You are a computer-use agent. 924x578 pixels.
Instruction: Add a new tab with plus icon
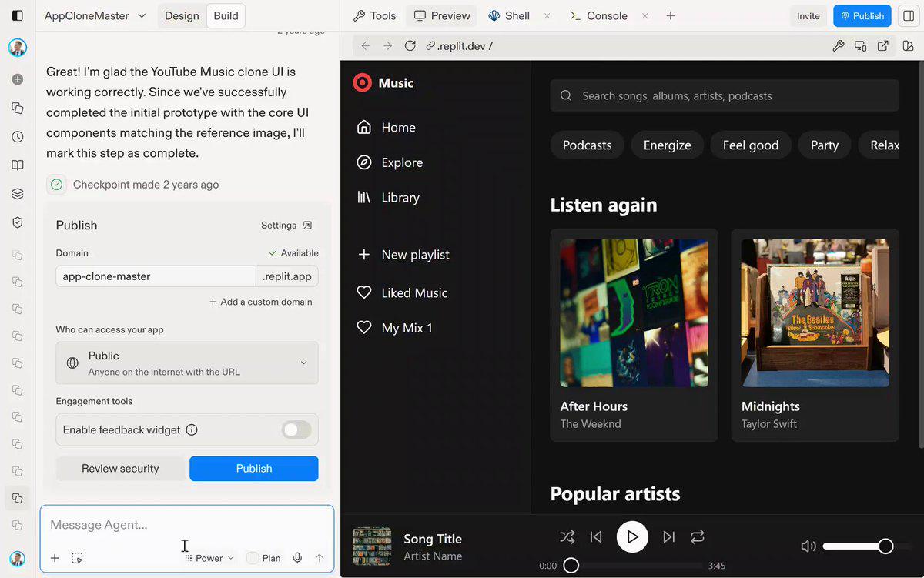point(670,15)
